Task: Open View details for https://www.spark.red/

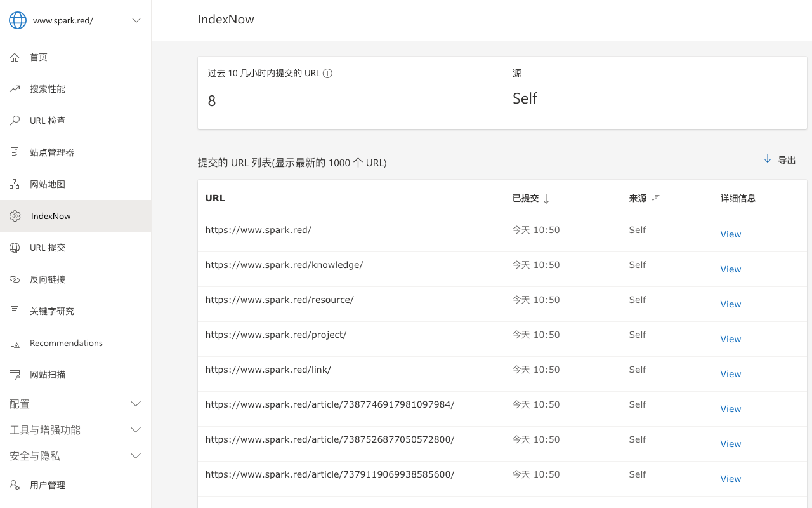Action: 730,234
